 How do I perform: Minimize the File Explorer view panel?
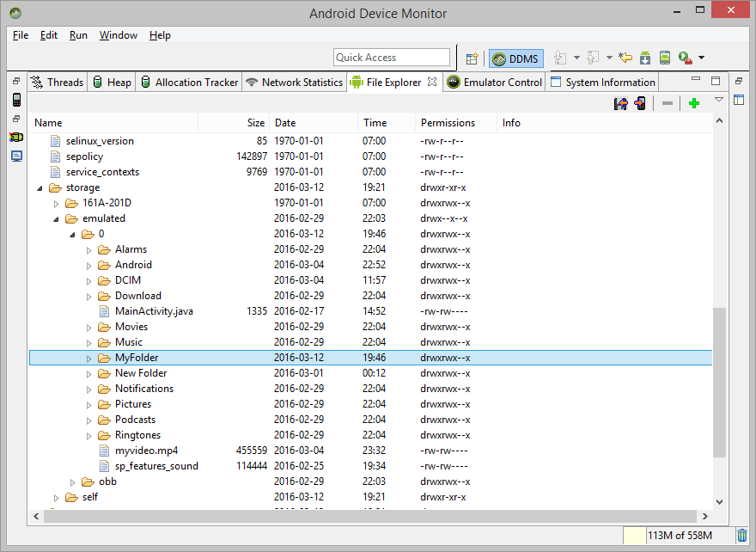(696, 78)
